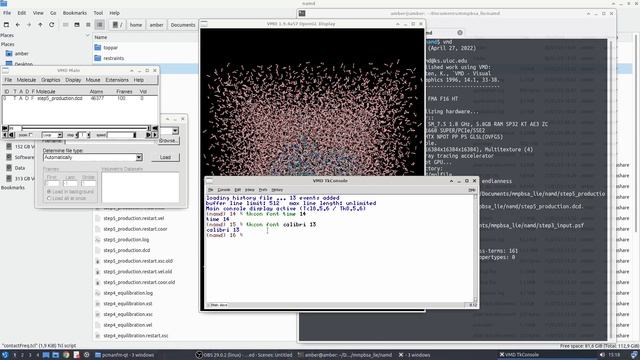Click the volume icon in system tray
This screenshot has width=640, height=360.
coord(602,355)
